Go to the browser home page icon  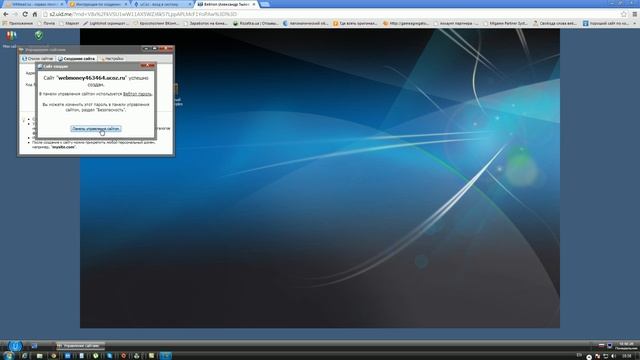(x=34, y=14)
